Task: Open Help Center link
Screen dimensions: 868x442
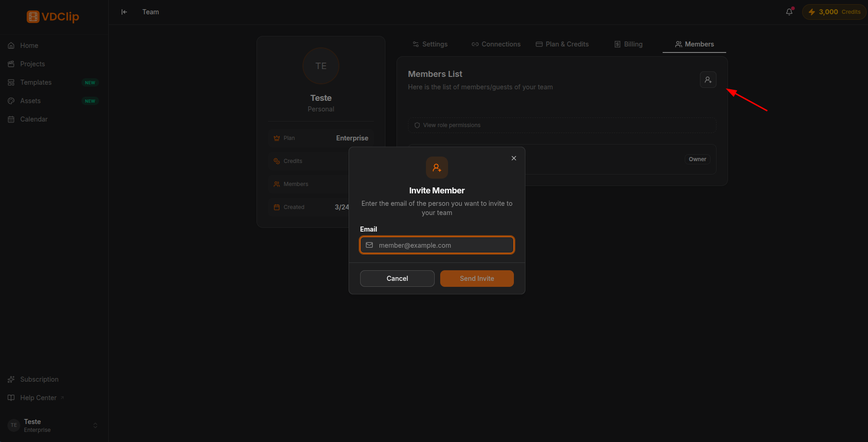Action: 54,398
